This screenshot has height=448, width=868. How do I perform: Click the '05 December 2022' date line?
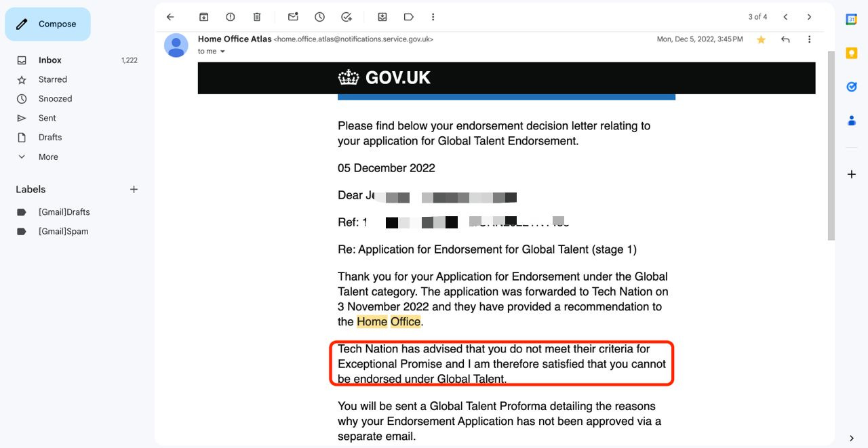tap(387, 168)
